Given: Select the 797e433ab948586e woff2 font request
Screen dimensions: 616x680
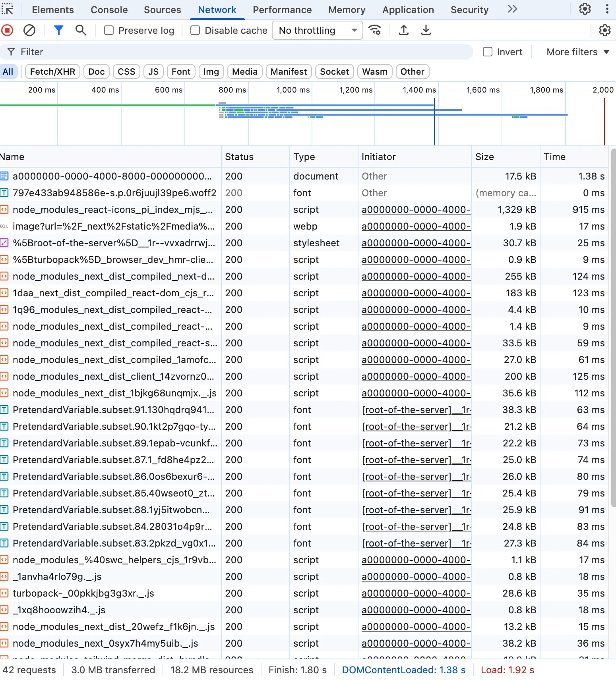Looking at the screenshot, I should pos(304,193).
